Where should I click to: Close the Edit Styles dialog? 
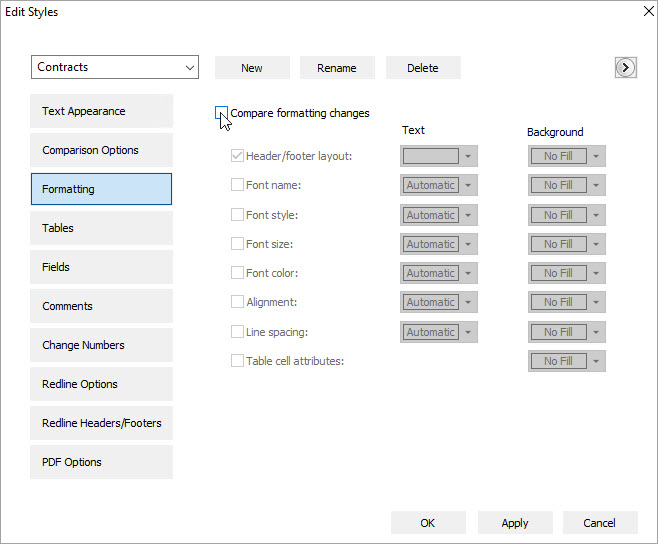(649, 11)
